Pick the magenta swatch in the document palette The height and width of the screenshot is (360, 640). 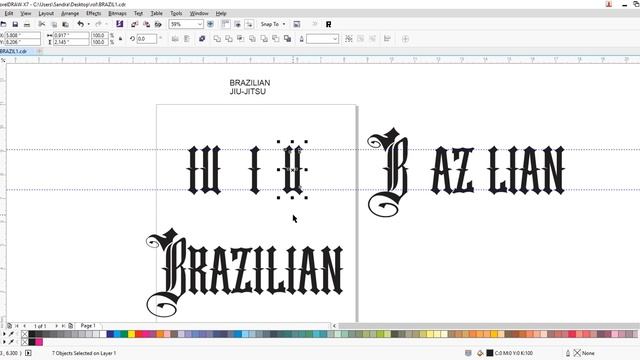(x=39, y=342)
